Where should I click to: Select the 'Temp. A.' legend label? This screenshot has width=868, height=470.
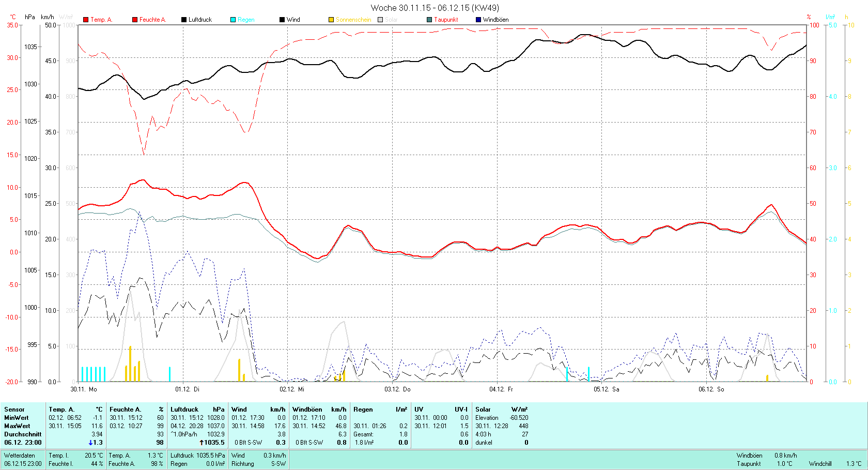[x=101, y=20]
